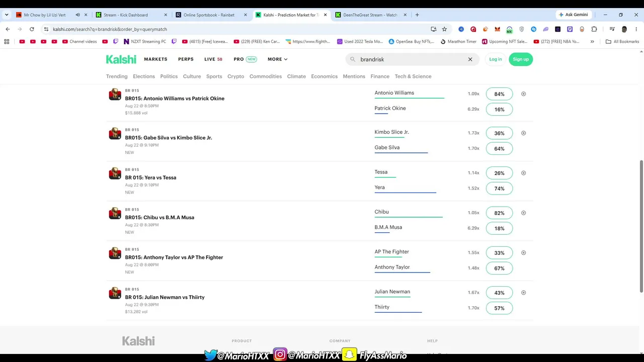Click the kalshi.com address bar URL
The image size is (644, 362).
pos(110,29)
